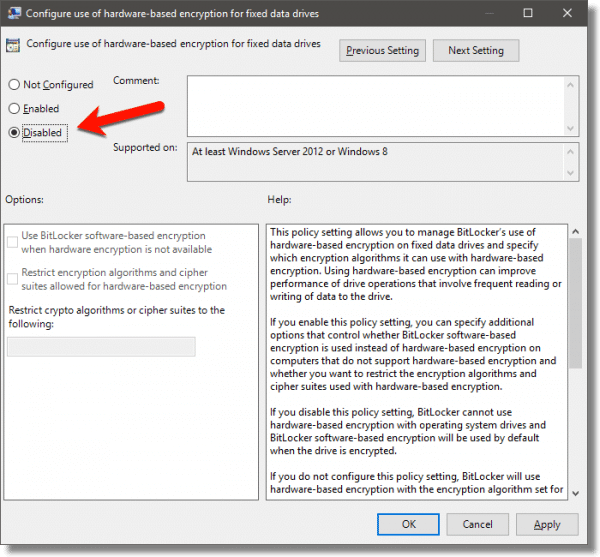Click the Help panel scroll up arrow

coord(575,231)
